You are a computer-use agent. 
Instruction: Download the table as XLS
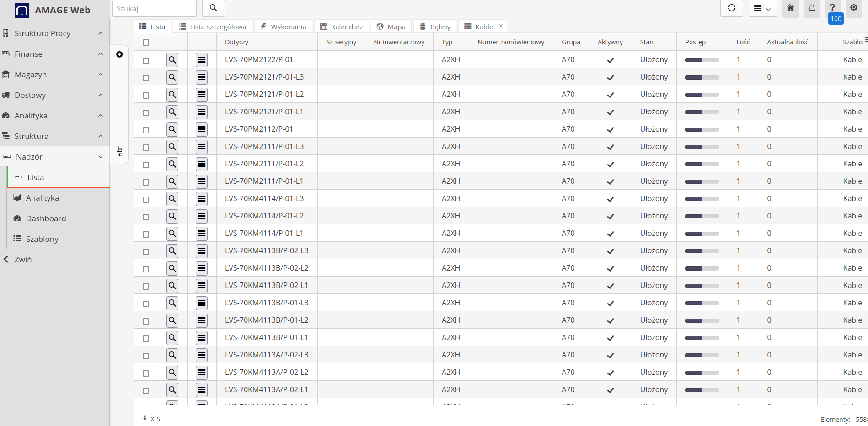tap(151, 419)
